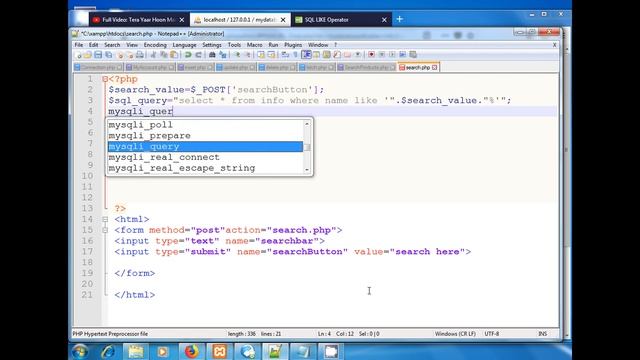Switch to the SearchProducts.php file tab
The width and height of the screenshot is (640, 360).
click(366, 67)
